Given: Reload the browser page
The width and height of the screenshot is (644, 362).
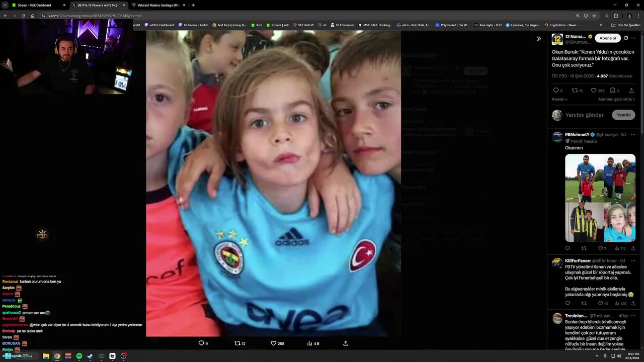Looking at the screenshot, I should [23, 16].
